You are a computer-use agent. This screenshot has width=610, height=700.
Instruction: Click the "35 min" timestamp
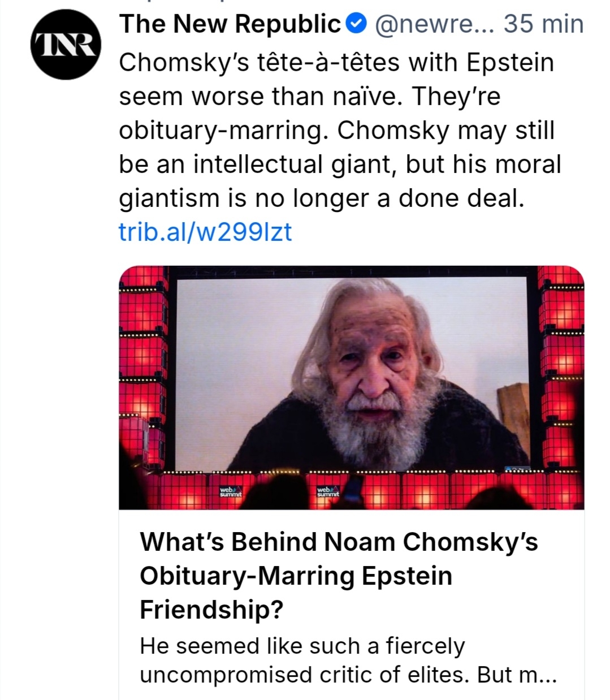[543, 24]
